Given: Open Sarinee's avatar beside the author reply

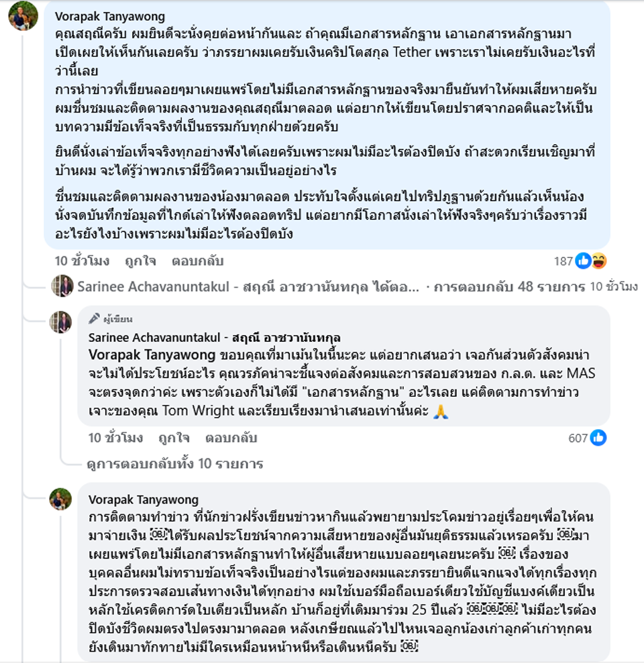Looking at the screenshot, I should point(61,322).
